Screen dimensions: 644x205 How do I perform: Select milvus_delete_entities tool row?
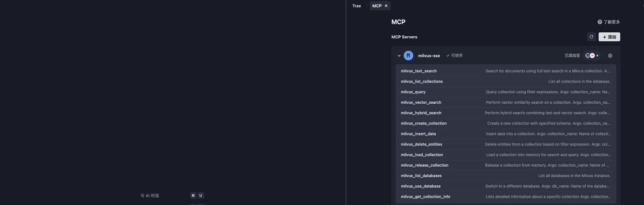pos(506,145)
